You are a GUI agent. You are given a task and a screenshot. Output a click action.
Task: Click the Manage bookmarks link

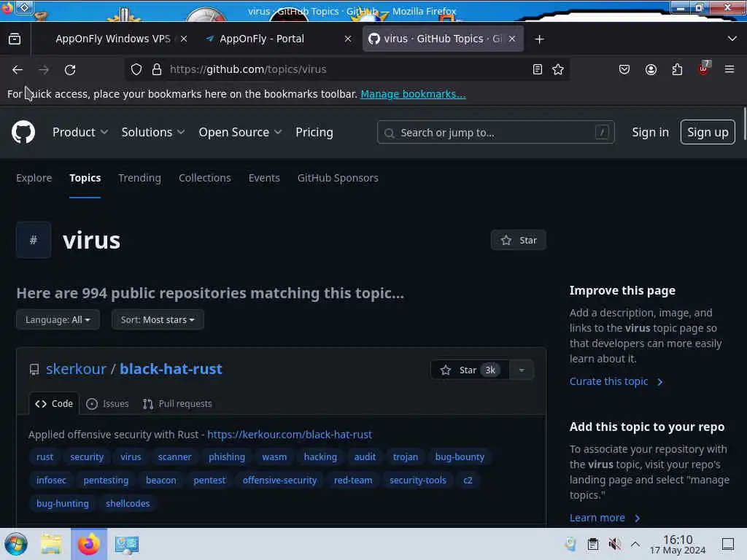tap(413, 94)
